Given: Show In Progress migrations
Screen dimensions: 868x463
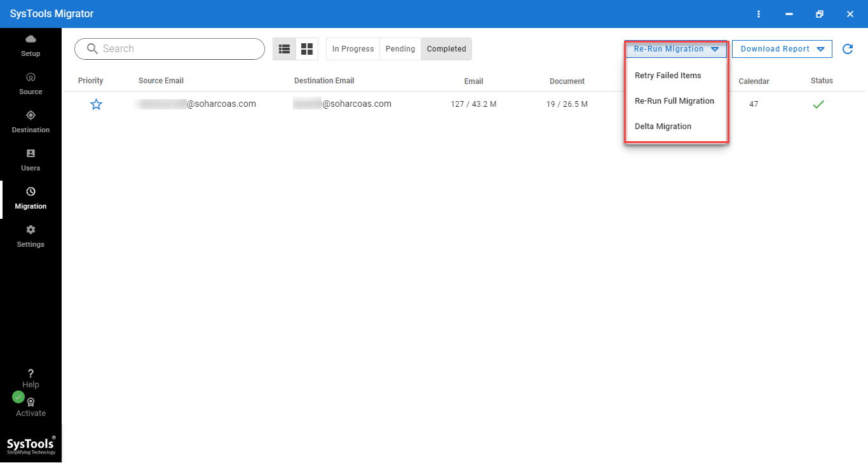Looking at the screenshot, I should pyautogui.click(x=353, y=49).
